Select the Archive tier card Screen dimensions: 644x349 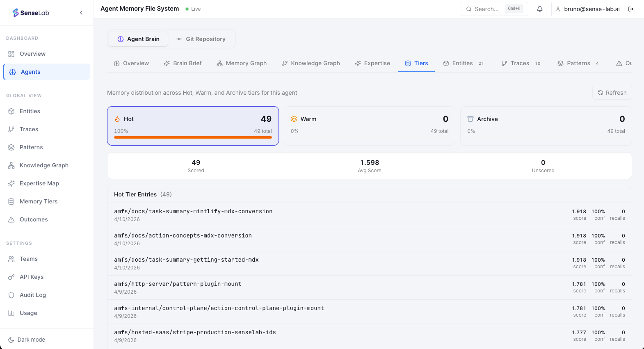coord(546,125)
